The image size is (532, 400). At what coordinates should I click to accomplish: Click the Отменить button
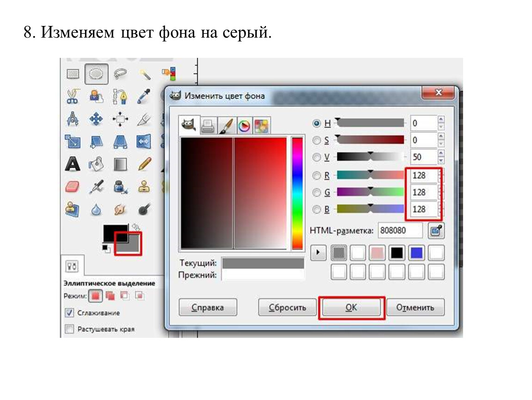click(x=415, y=307)
